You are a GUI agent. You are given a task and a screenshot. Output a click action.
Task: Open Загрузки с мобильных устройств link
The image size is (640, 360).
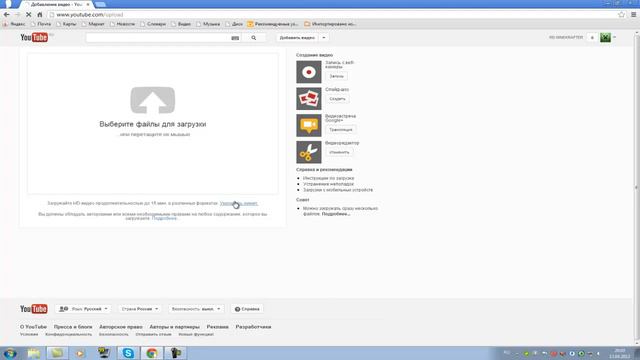click(x=338, y=190)
